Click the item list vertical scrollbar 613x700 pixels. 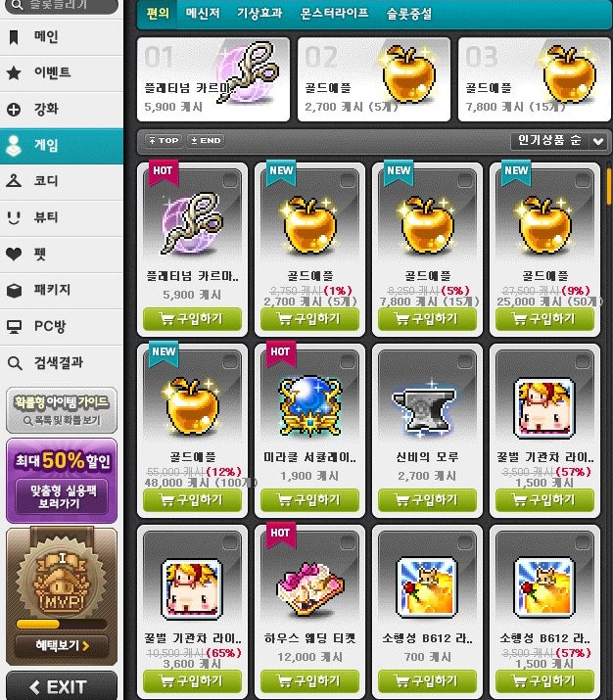click(609, 186)
